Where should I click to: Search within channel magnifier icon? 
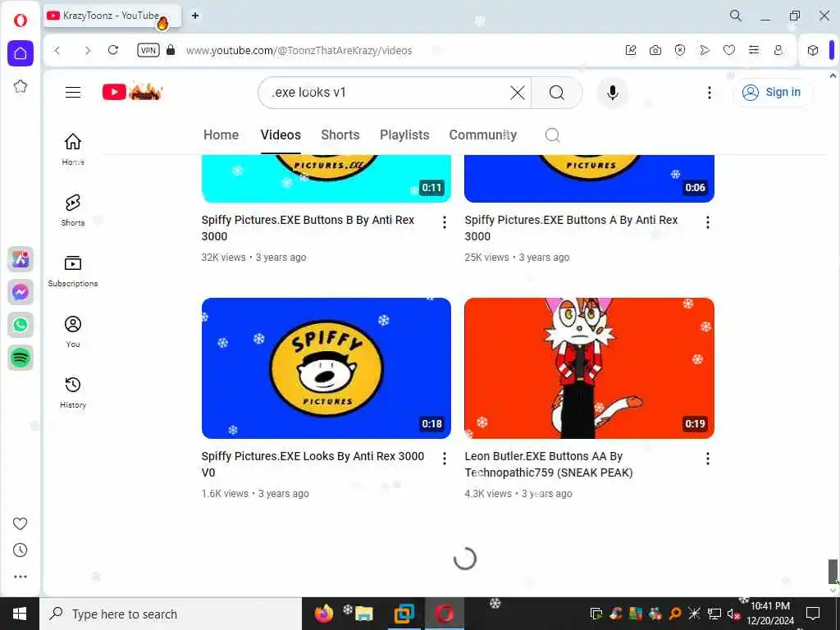tap(552, 135)
